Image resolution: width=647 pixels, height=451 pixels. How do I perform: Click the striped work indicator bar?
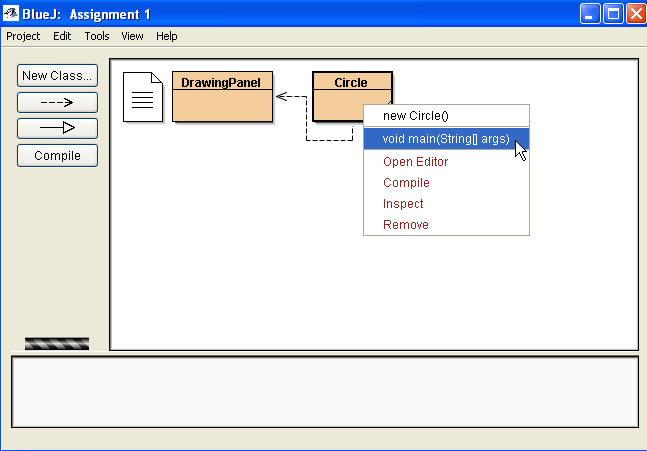pos(57,343)
